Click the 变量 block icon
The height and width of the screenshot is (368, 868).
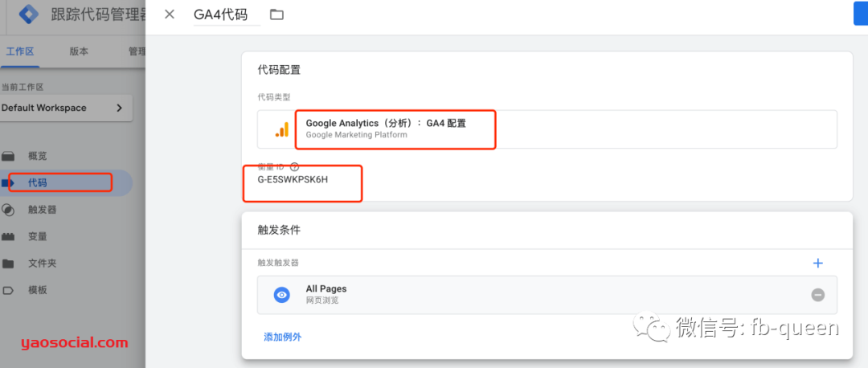coord(8,236)
